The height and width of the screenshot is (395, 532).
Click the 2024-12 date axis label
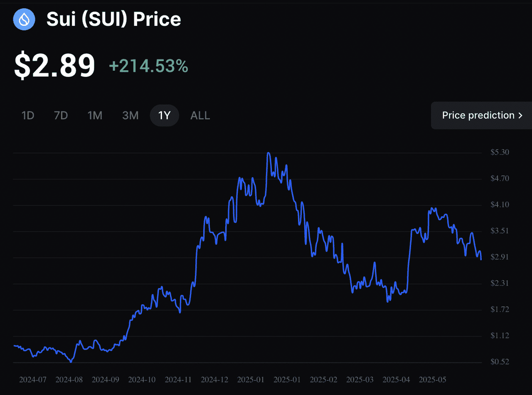click(214, 380)
